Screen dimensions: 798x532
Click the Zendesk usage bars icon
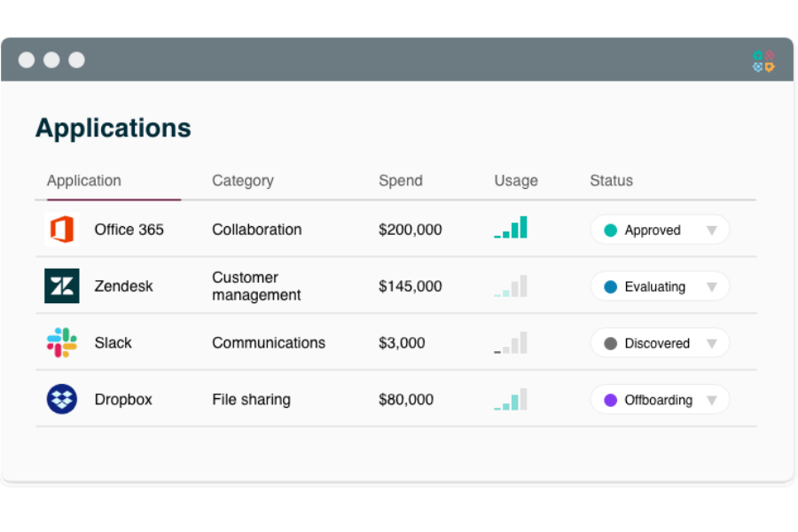(511, 286)
